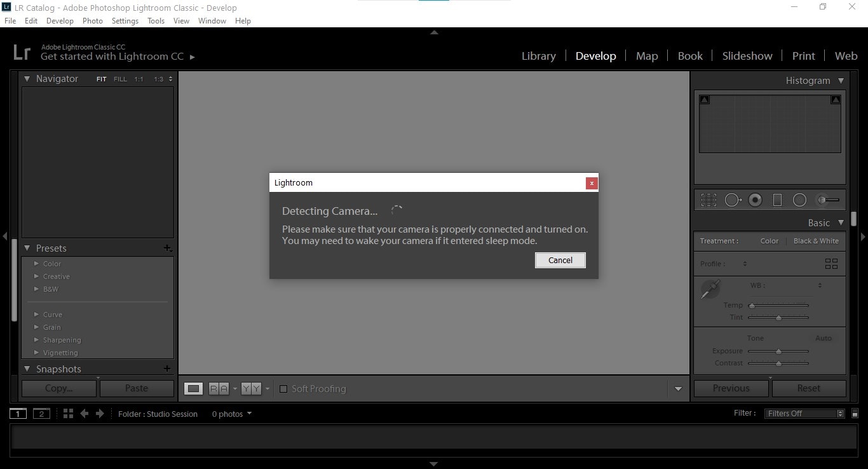Screen dimensions: 868x469
Task: Choose Black & White treatment
Action: point(816,241)
